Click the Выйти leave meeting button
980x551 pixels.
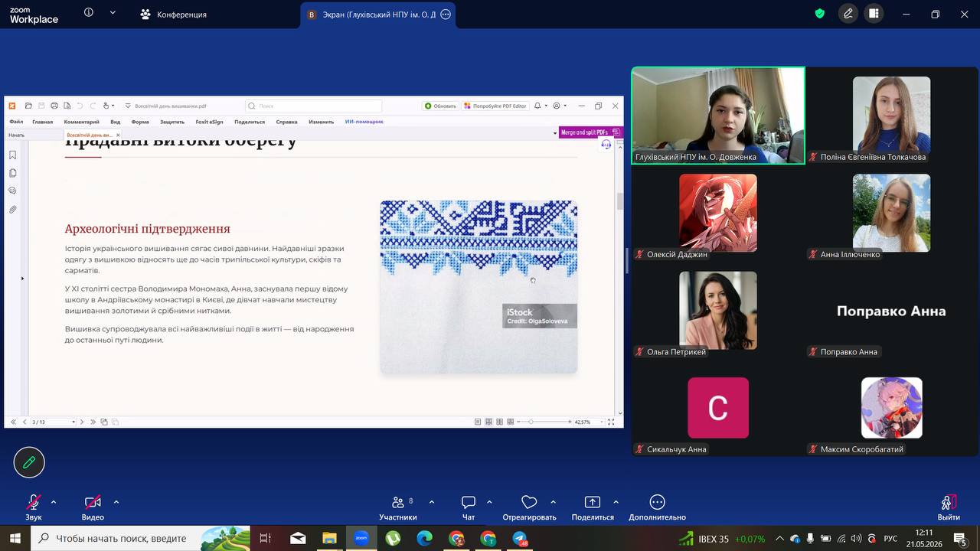949,507
